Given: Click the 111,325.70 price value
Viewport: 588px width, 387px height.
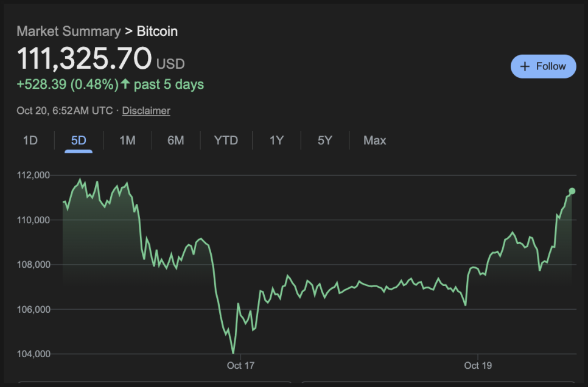Looking at the screenshot, I should coord(84,59).
